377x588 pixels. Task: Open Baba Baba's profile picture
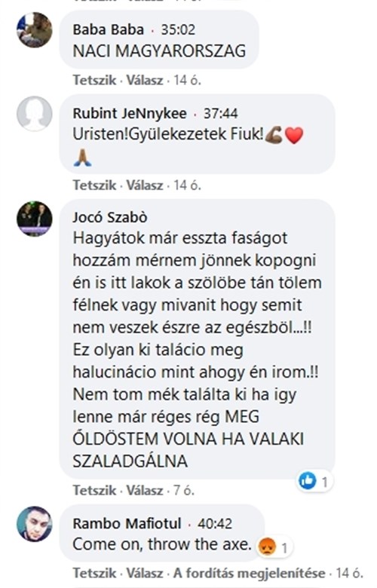pos(35,30)
